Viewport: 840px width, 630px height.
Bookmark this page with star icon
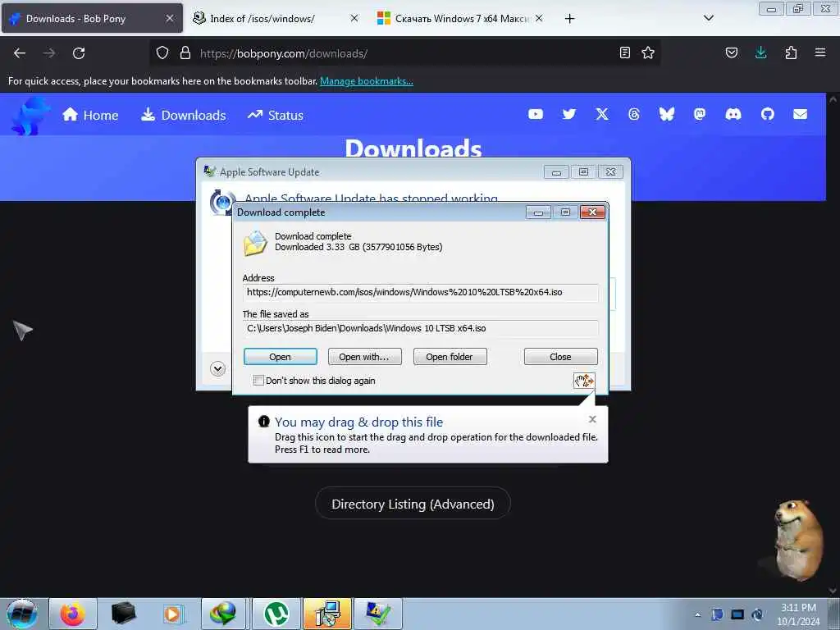(648, 52)
